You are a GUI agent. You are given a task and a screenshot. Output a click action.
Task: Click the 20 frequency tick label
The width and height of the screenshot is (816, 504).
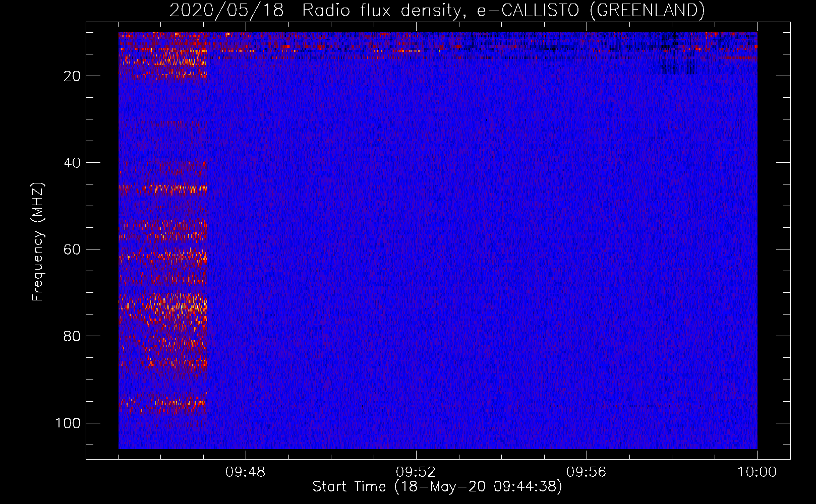72,76
